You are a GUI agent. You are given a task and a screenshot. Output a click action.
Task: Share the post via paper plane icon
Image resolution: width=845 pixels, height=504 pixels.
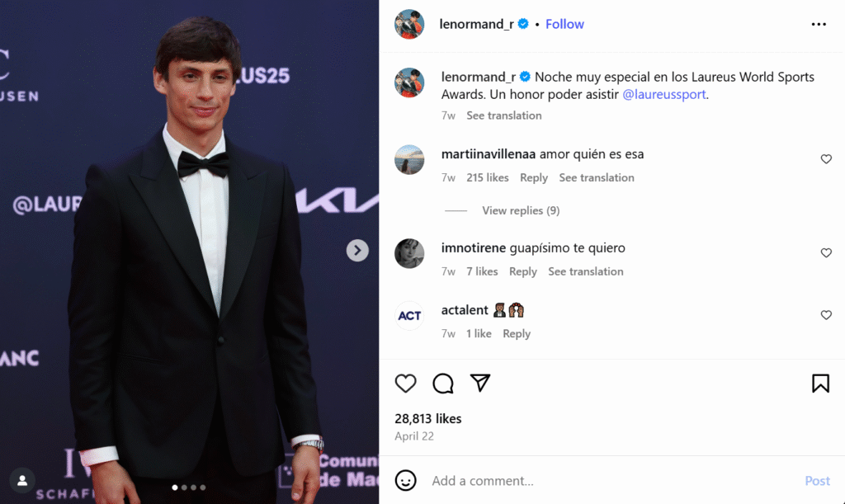(480, 383)
